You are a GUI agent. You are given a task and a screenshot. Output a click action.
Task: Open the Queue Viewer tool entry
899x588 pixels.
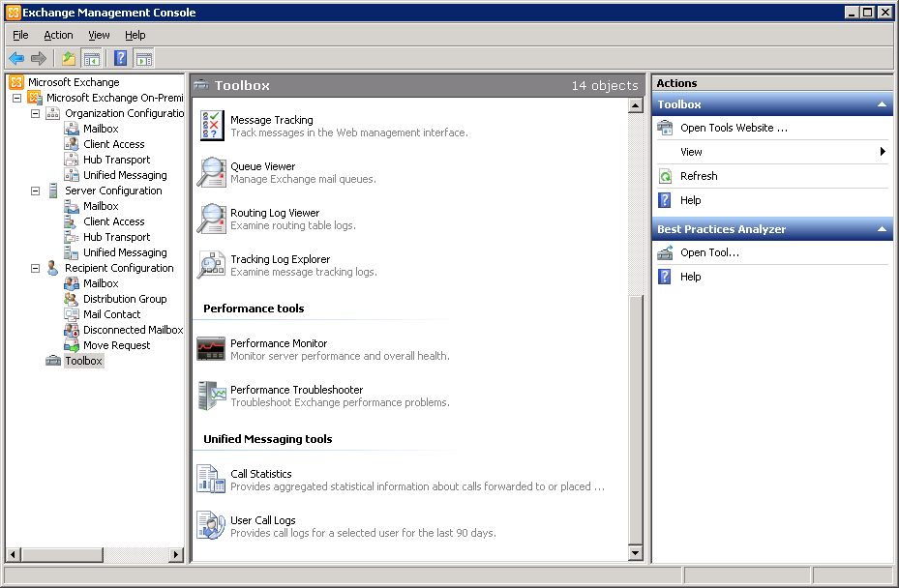click(x=262, y=166)
